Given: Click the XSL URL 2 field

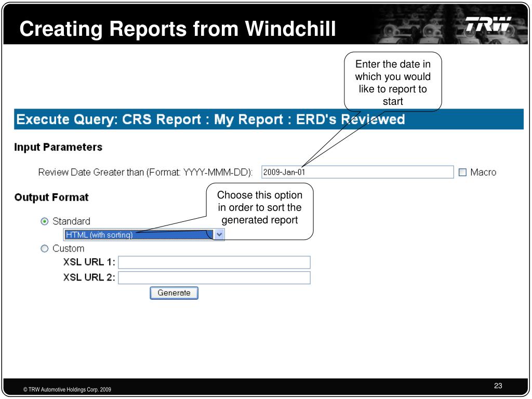Looking at the screenshot, I should 214,277.
